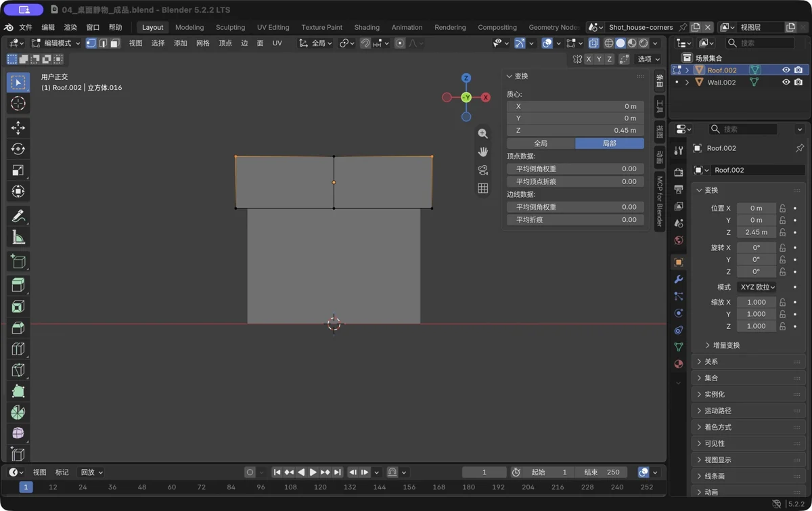Click the red X axis gizmo ball
Screen dimensions: 812x511
point(485,97)
